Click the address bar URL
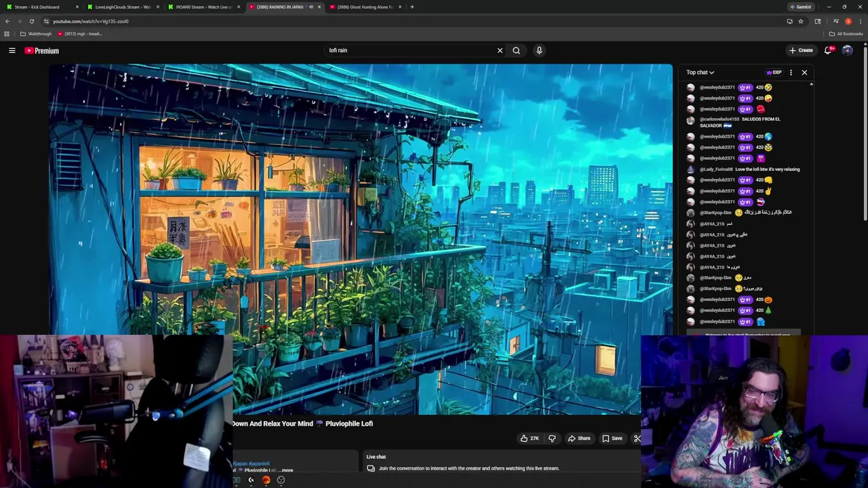The image size is (868, 488). 91,21
